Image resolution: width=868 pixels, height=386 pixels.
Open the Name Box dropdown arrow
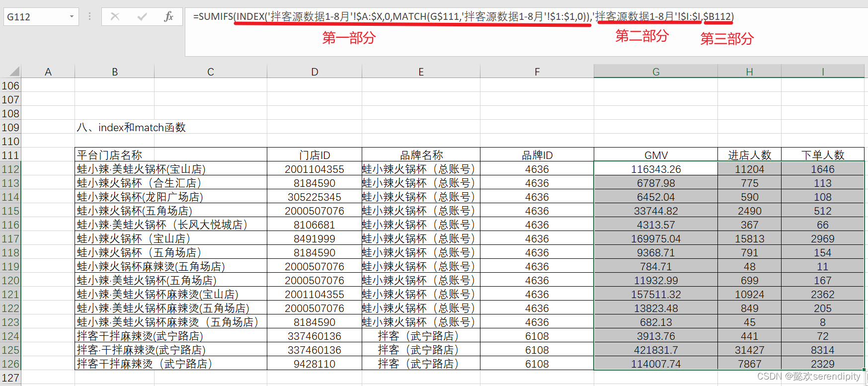coord(72,16)
